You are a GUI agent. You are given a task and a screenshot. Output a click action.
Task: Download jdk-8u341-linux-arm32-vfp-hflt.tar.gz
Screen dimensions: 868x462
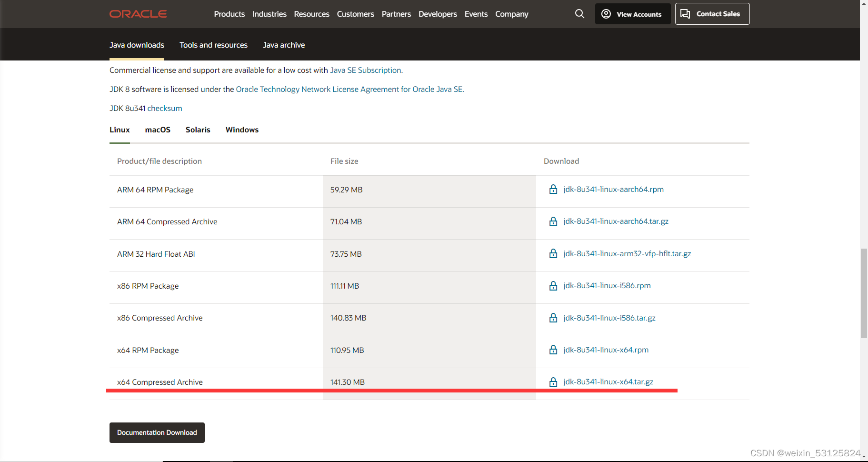[x=627, y=253]
